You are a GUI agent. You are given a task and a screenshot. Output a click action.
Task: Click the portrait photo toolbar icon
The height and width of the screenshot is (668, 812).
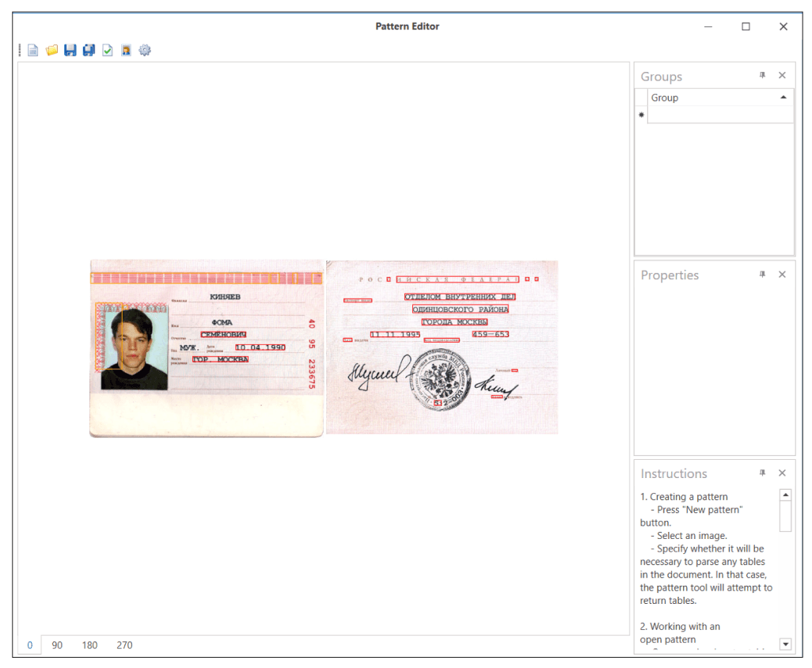point(126,51)
